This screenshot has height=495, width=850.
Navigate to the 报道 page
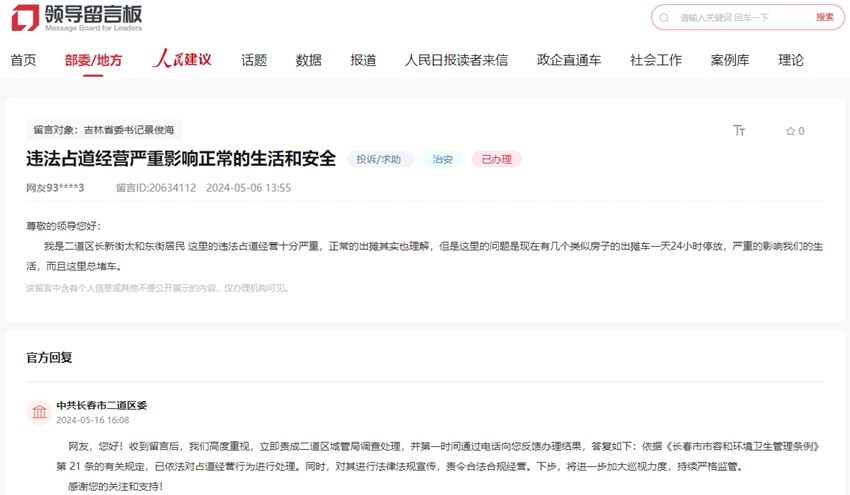(x=363, y=60)
